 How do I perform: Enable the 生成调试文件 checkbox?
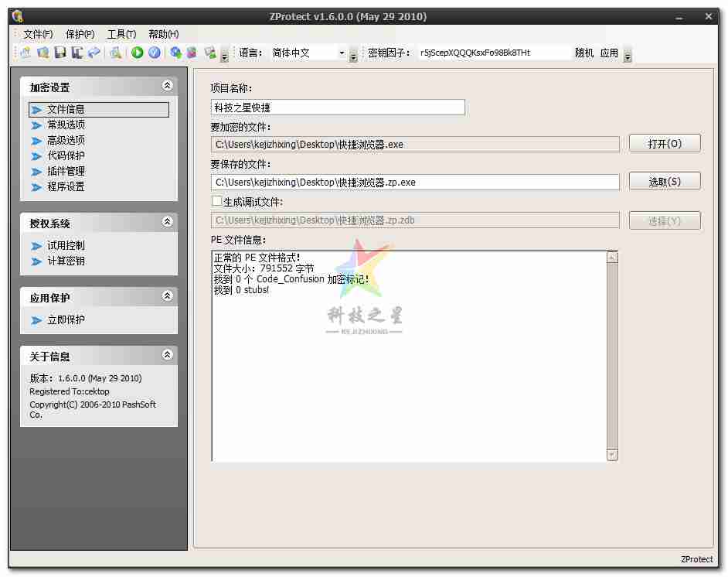coord(216,201)
